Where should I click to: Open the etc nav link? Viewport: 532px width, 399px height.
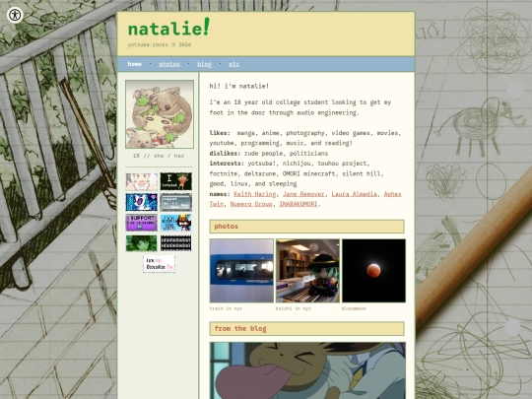point(233,64)
